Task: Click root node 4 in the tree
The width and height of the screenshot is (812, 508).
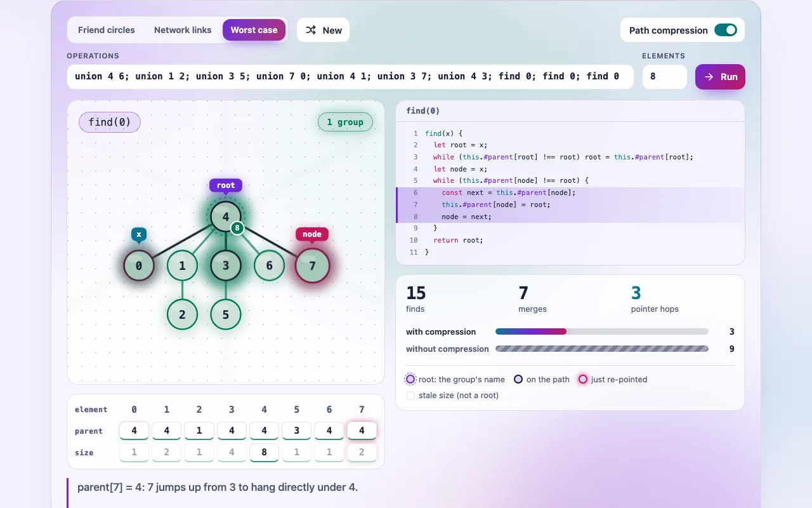Action: point(226,217)
